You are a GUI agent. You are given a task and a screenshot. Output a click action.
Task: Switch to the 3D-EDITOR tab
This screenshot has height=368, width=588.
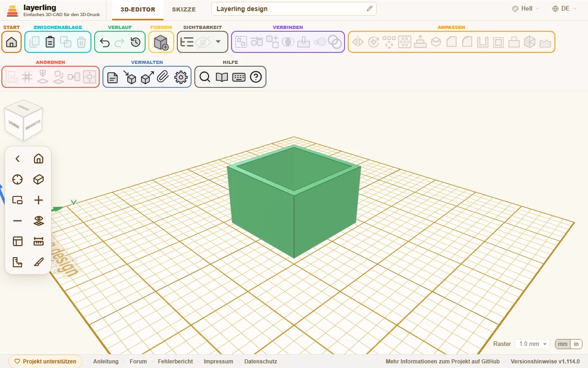coord(138,9)
